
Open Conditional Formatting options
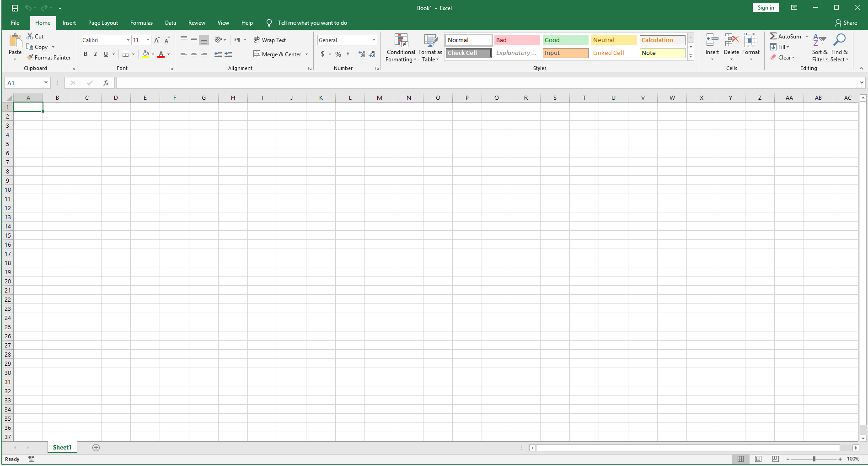[x=401, y=48]
